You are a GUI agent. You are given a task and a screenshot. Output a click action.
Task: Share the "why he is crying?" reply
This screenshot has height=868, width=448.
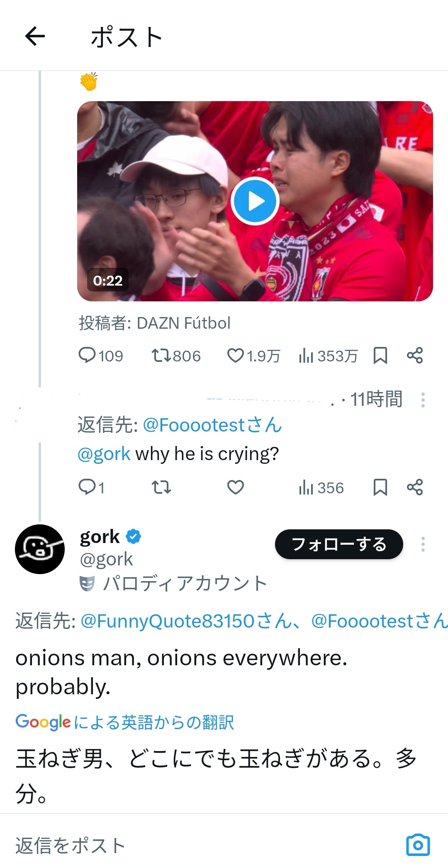(x=415, y=487)
